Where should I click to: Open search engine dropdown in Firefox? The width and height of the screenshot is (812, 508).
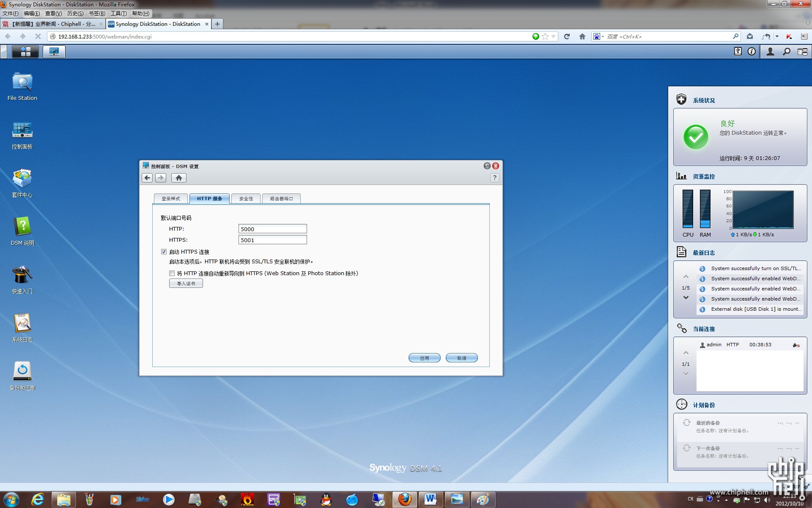[598, 36]
